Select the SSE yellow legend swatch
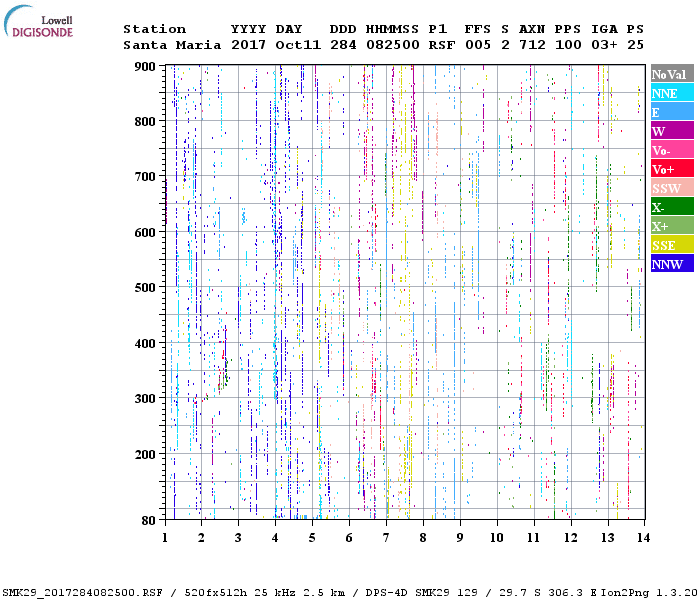700x600 pixels. pyautogui.click(x=672, y=245)
